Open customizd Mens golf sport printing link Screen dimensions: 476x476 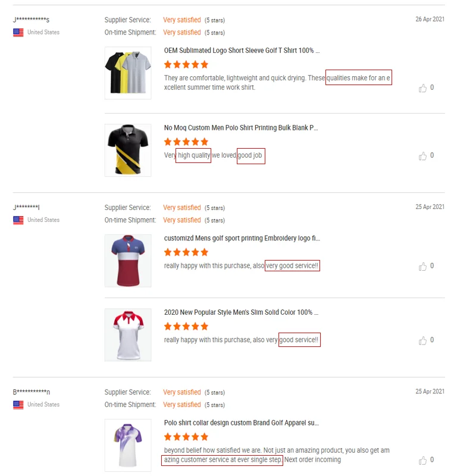[x=242, y=239]
